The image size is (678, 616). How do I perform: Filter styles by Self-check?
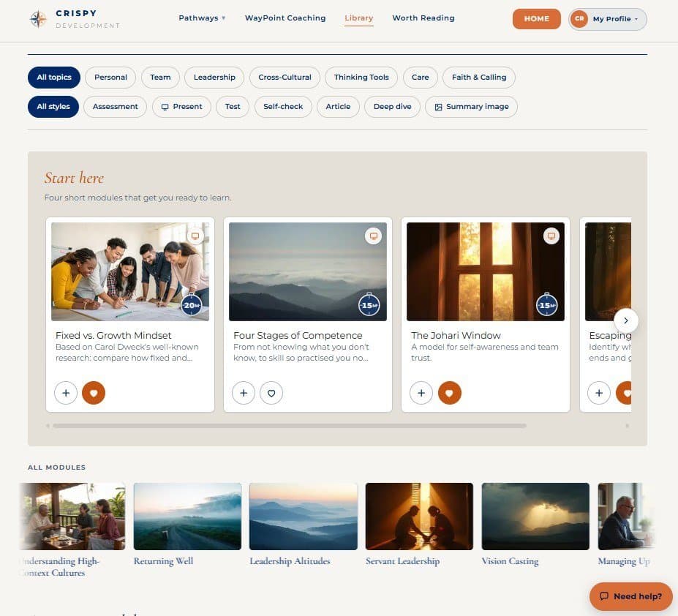coord(283,107)
